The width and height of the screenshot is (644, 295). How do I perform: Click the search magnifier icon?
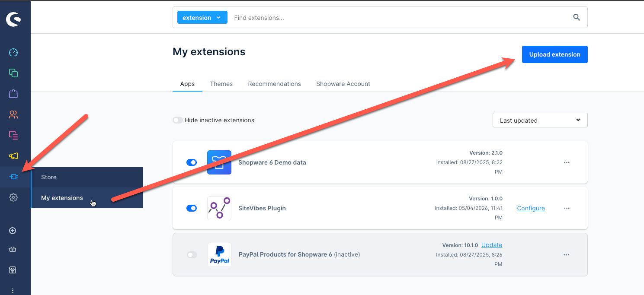click(577, 17)
